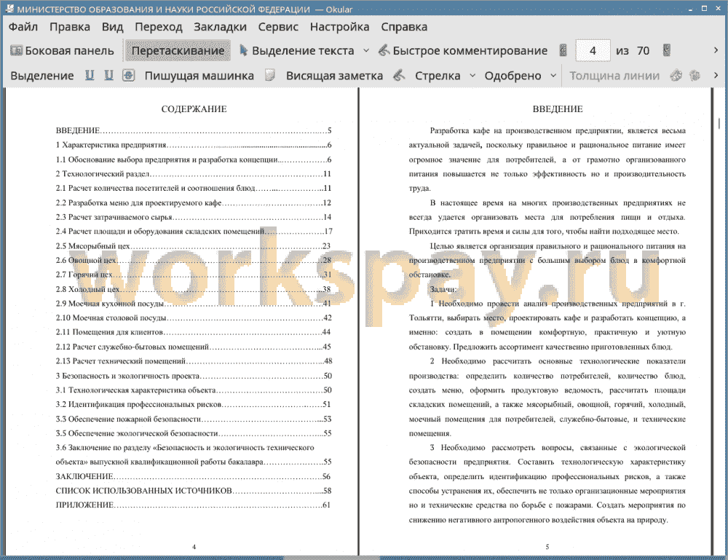Click the note icon before Висящая заметка
The height and width of the screenshot is (560, 728).
coord(270,75)
